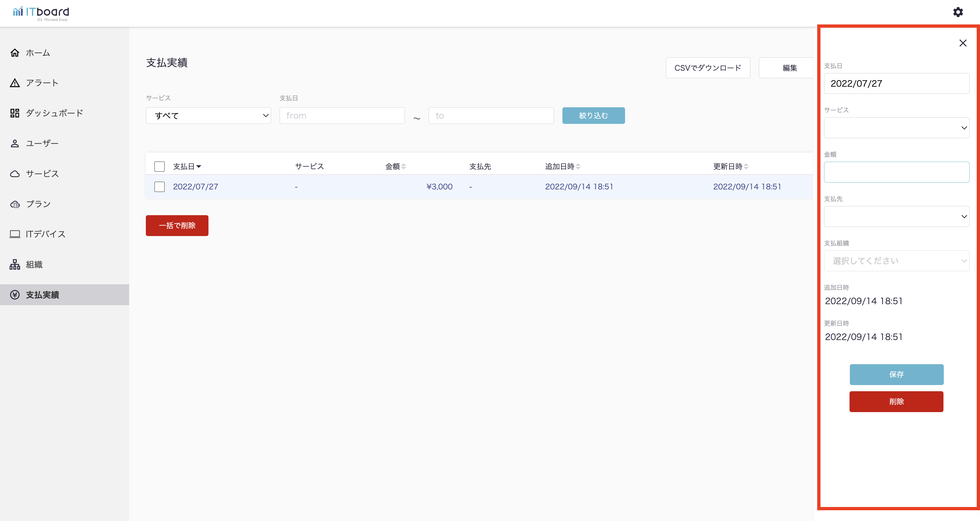Click the dashboard grid icon
The height and width of the screenshot is (521, 980).
15,113
